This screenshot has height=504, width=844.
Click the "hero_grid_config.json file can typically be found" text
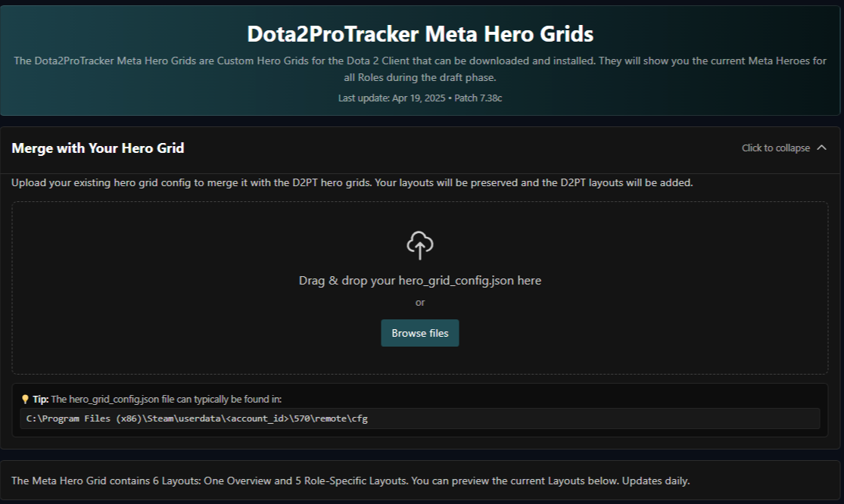(166, 399)
